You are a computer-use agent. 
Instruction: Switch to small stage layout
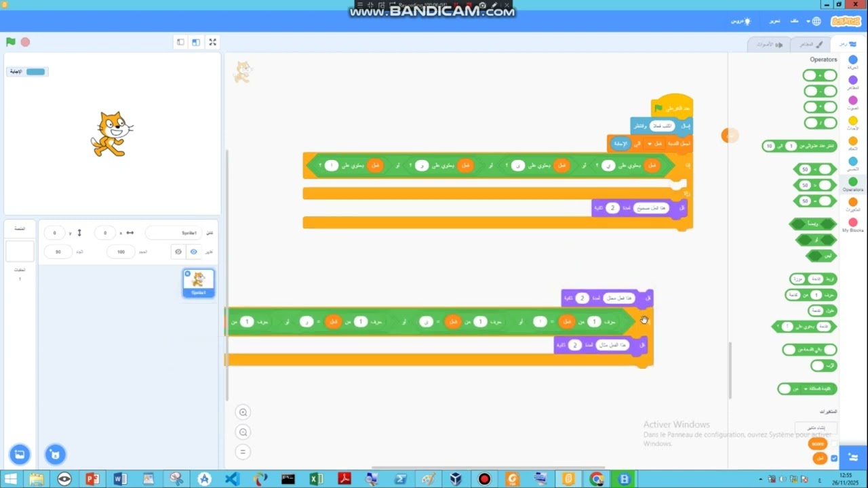[x=180, y=42]
